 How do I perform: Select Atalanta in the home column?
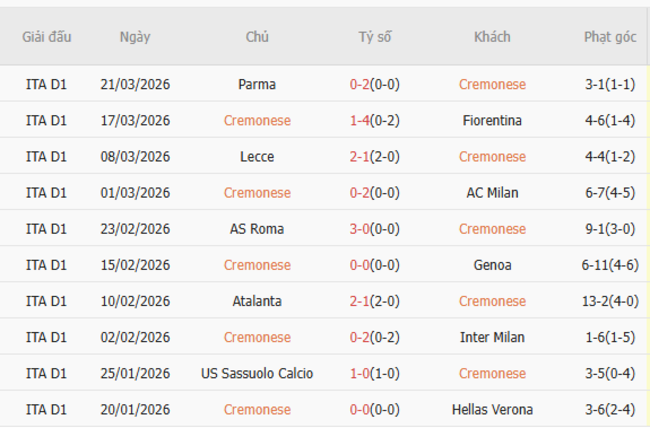point(257,301)
